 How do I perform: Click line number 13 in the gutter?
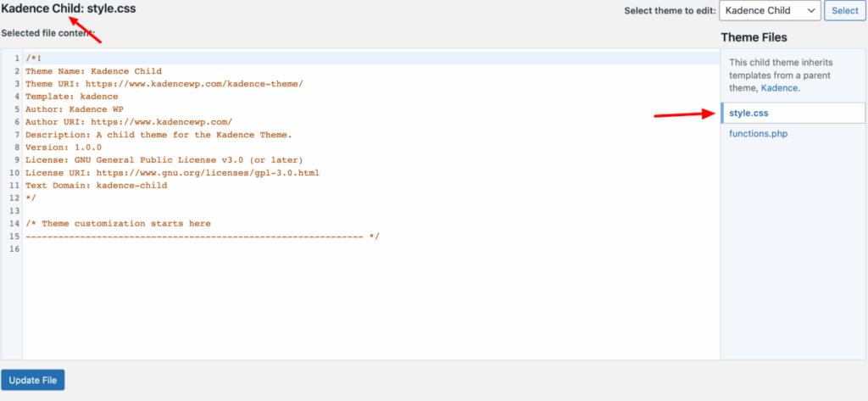[x=14, y=211]
